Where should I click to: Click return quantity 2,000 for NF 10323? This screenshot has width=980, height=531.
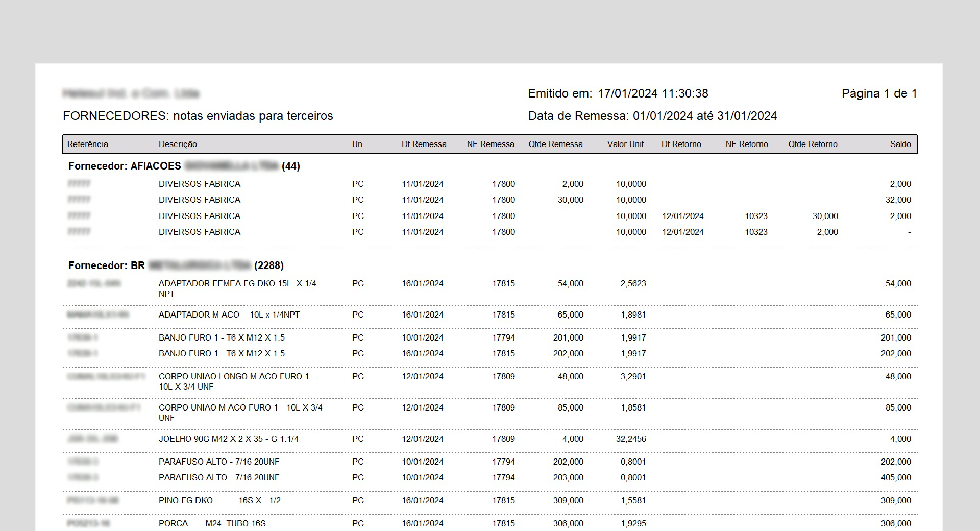coord(827,232)
